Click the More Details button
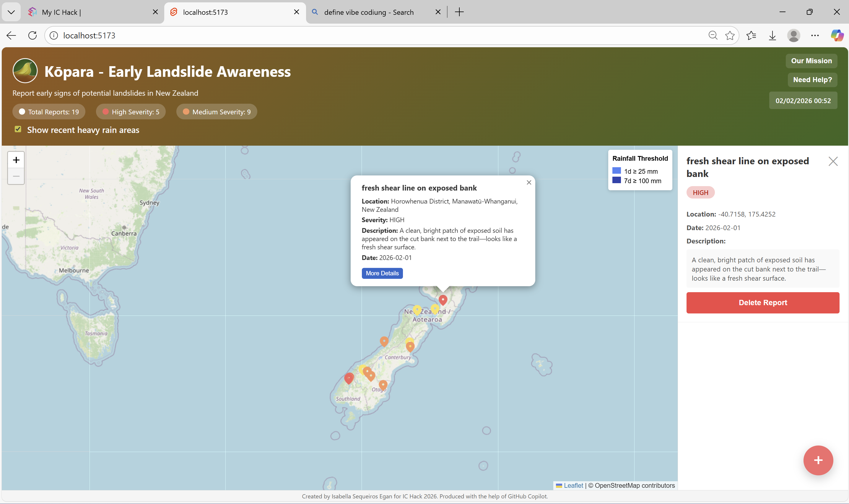The width and height of the screenshot is (849, 504). point(382,273)
